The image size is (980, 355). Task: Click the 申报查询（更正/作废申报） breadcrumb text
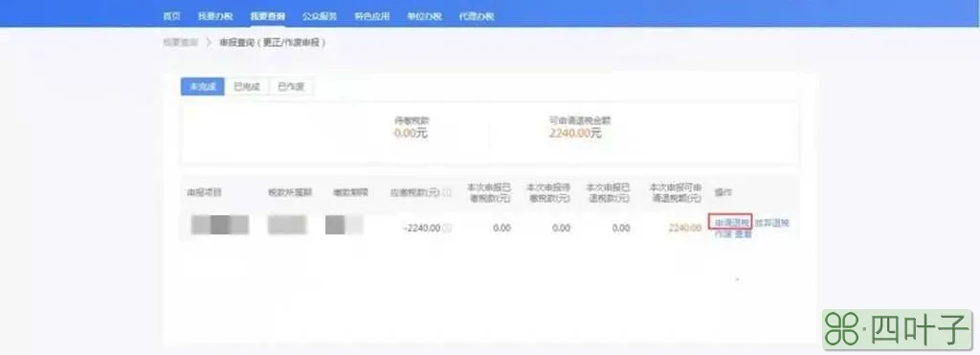click(x=273, y=42)
